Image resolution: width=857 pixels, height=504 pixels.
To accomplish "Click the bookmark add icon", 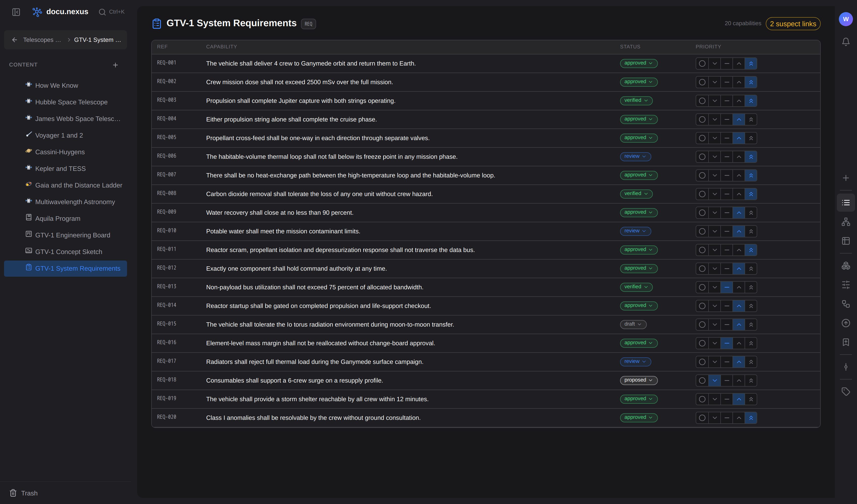I will tap(846, 342).
